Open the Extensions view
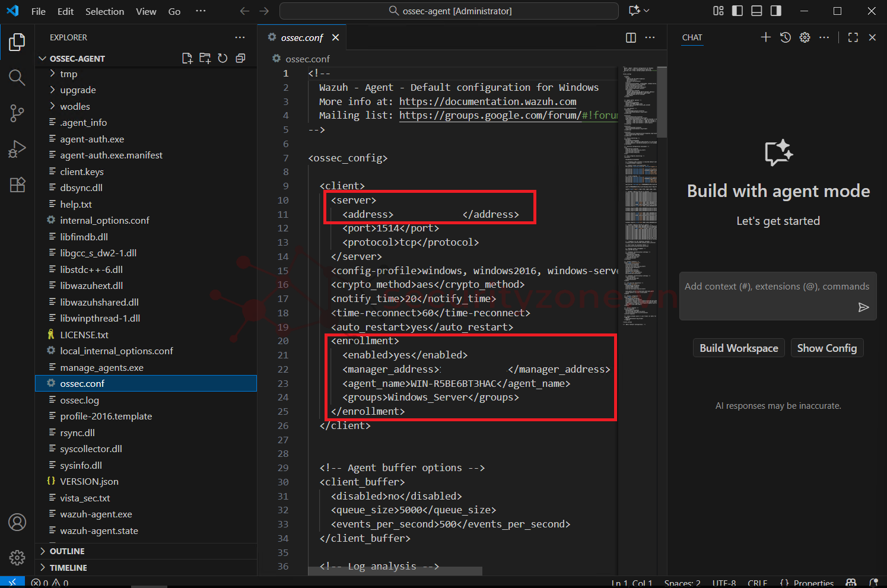This screenshot has width=887, height=588. pos(17,185)
